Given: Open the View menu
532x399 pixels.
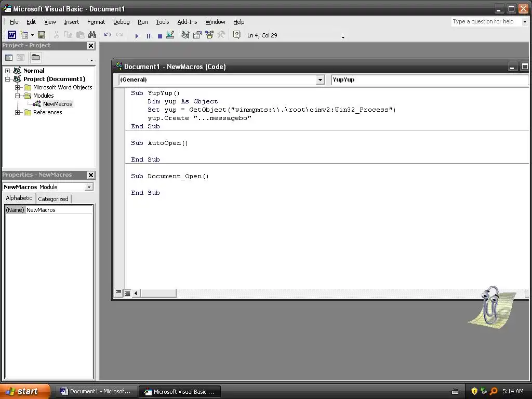Looking at the screenshot, I should point(50,22).
